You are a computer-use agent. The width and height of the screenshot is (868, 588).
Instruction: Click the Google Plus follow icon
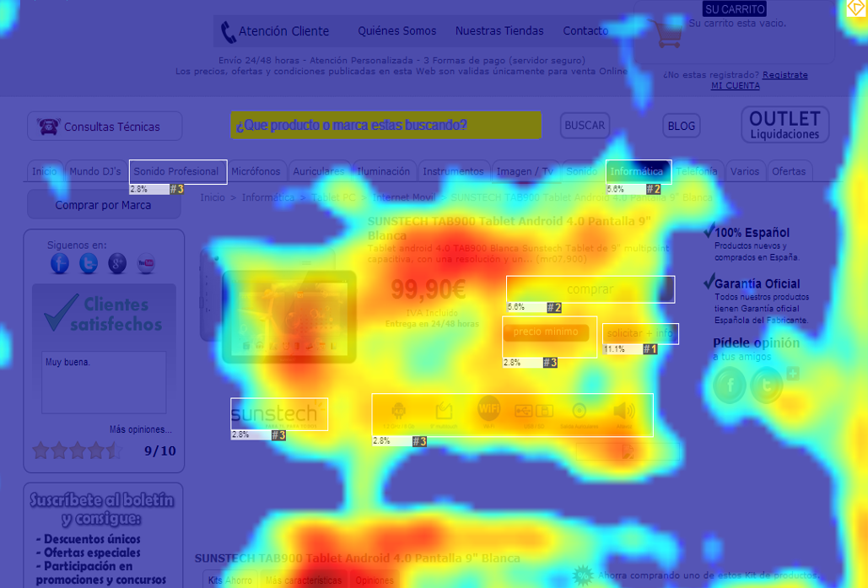pos(117,263)
